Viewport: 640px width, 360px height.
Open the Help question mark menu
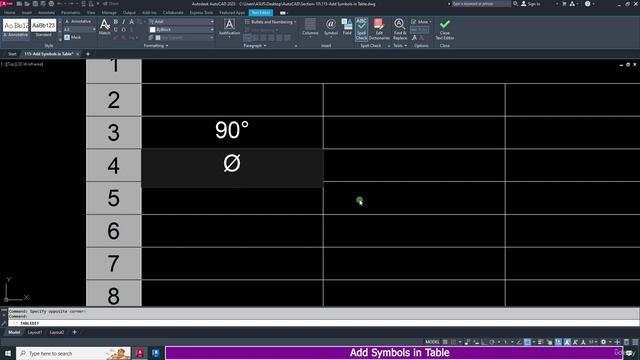click(x=588, y=4)
